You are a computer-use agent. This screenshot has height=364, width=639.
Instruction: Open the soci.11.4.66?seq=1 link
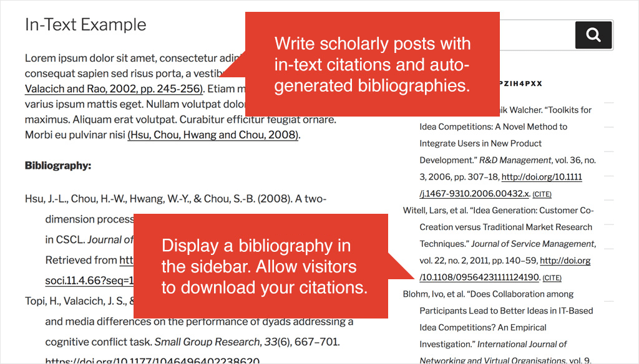89,280
